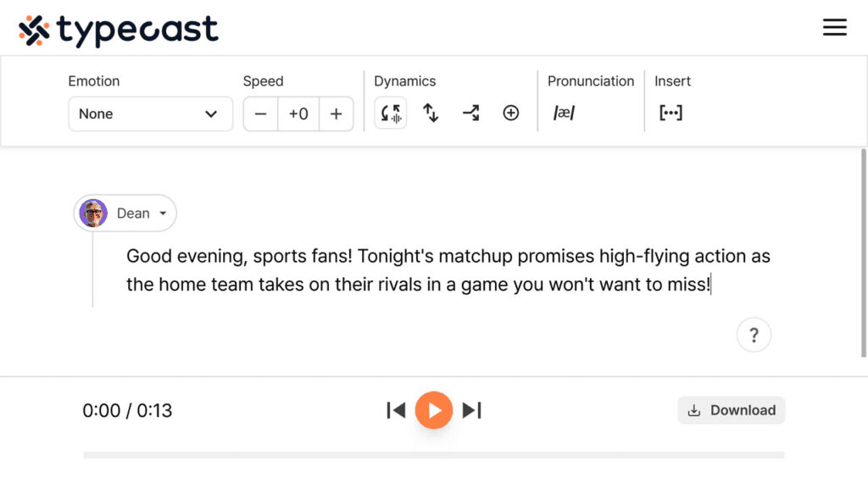Select the speech pace dynamics icon
This screenshot has width=868, height=488.
click(x=391, y=114)
